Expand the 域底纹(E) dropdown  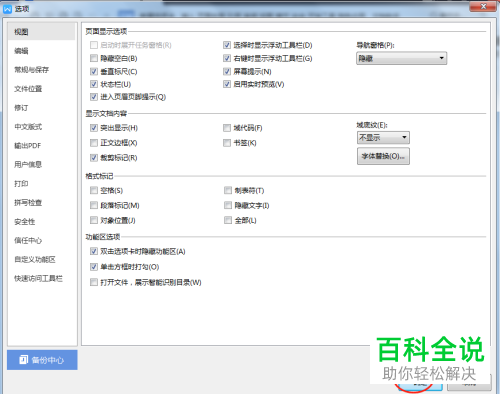pyautogui.click(x=383, y=137)
